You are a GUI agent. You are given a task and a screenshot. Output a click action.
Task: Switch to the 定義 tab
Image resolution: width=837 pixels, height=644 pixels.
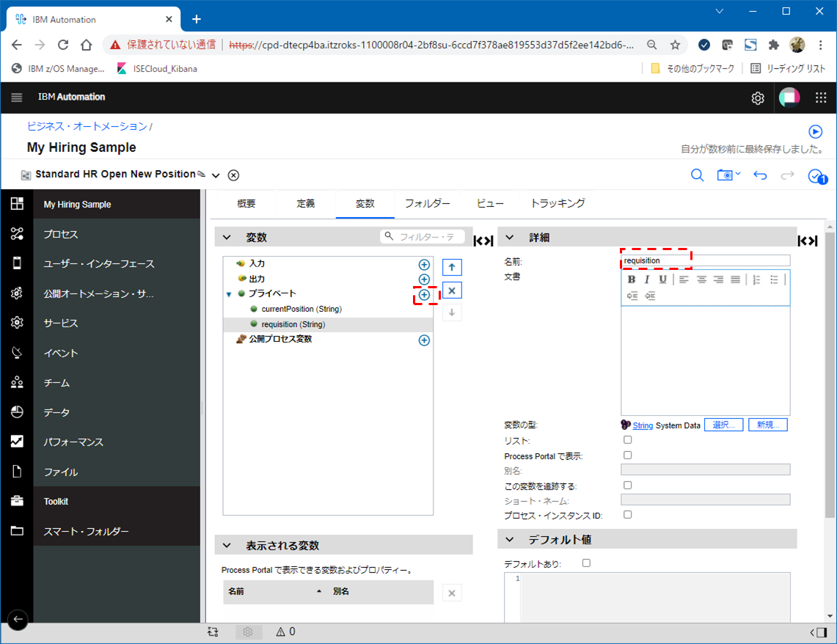tap(306, 204)
